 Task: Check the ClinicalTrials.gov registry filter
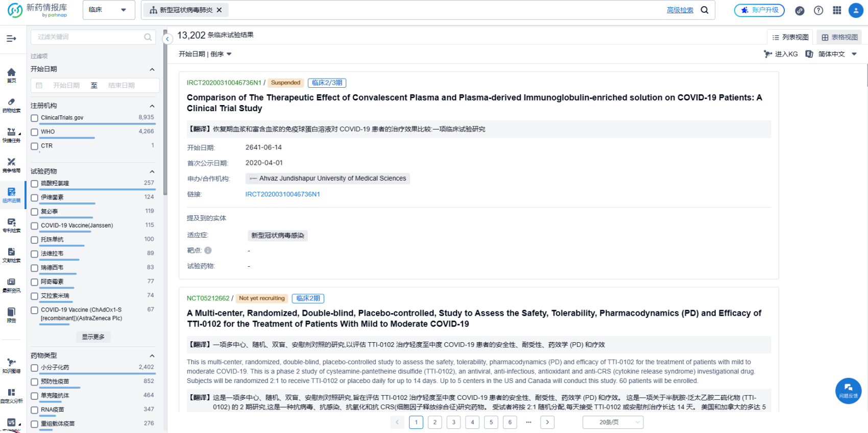[x=35, y=118]
